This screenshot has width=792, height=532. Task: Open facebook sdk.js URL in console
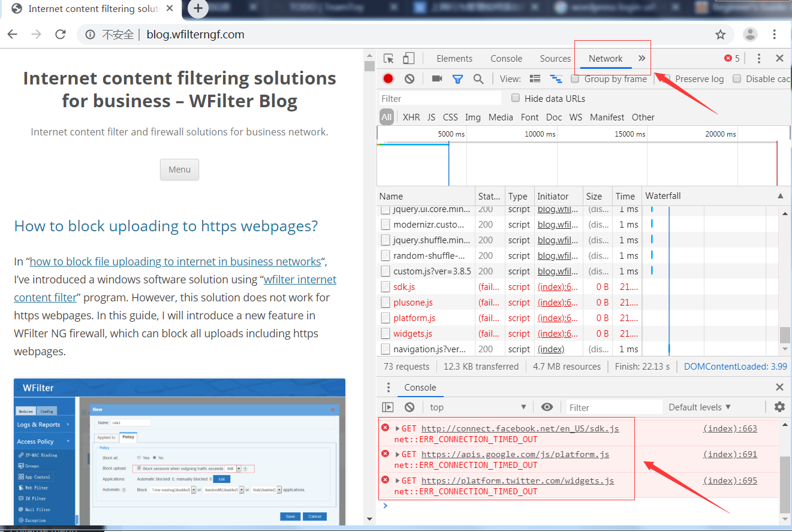[x=520, y=428]
